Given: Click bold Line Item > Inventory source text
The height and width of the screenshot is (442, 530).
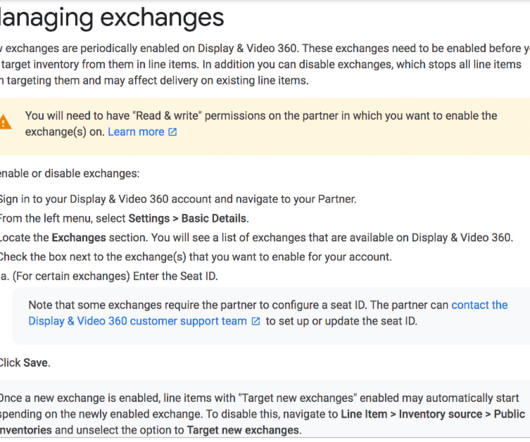Looking at the screenshot, I should coord(411,414).
